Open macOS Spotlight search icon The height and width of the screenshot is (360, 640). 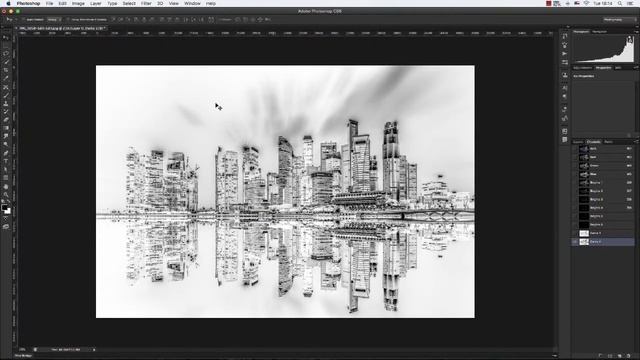(x=620, y=3)
